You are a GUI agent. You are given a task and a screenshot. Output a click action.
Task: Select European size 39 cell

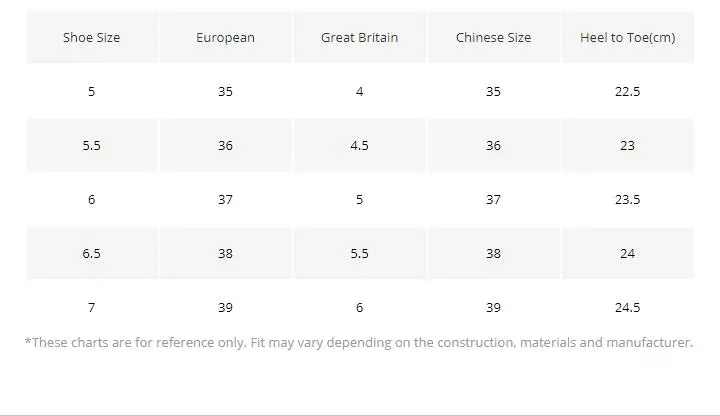tap(225, 308)
